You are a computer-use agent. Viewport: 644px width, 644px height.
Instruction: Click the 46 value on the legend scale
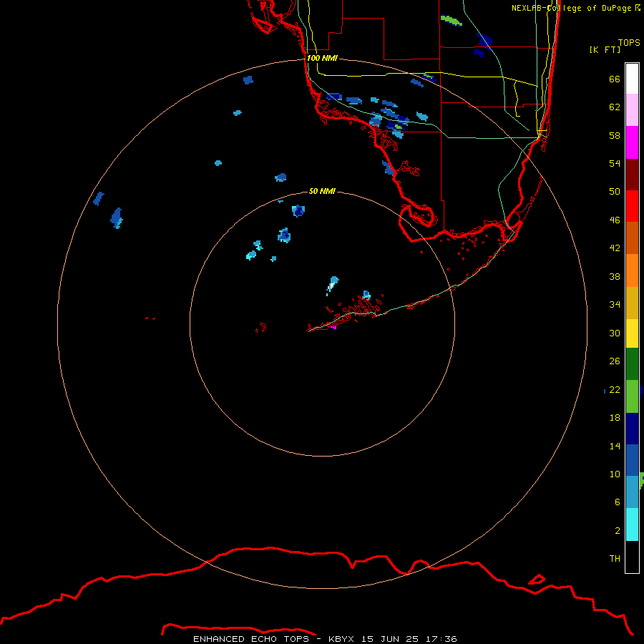click(x=615, y=220)
